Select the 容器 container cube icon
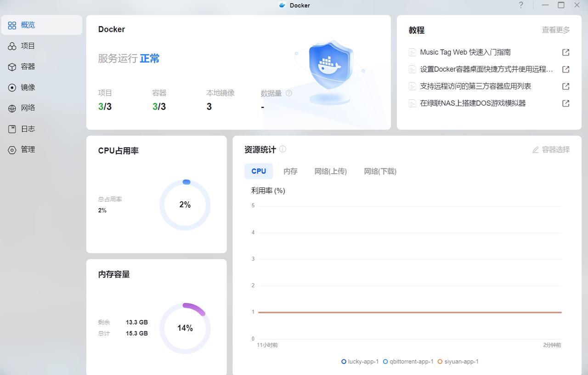Screen dimensions: 588x375 pyautogui.click(x=12, y=67)
